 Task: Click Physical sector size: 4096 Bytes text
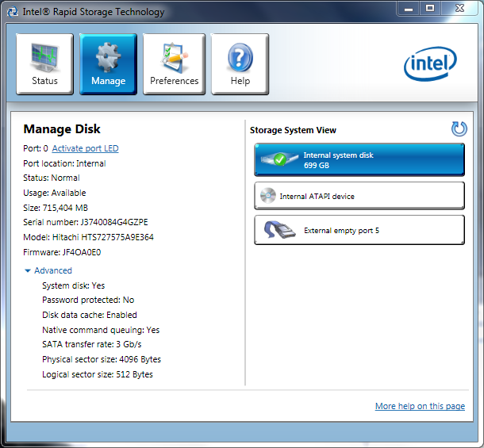click(102, 359)
